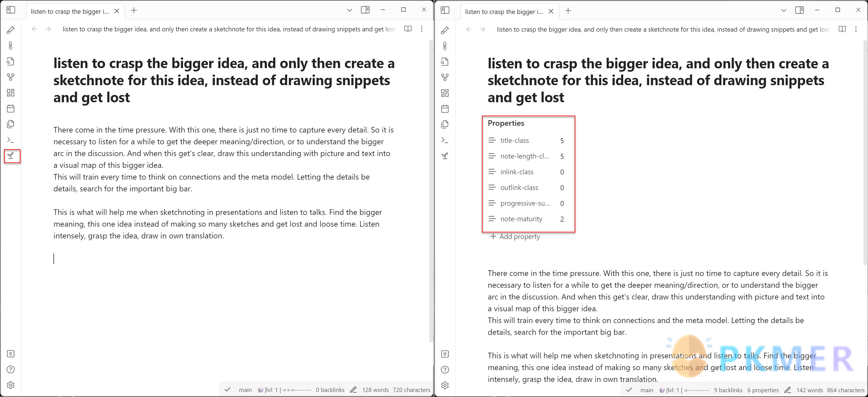The image size is (868, 397).
Task: Click the vertical scrollbar in the right window
Action: tap(865, 152)
